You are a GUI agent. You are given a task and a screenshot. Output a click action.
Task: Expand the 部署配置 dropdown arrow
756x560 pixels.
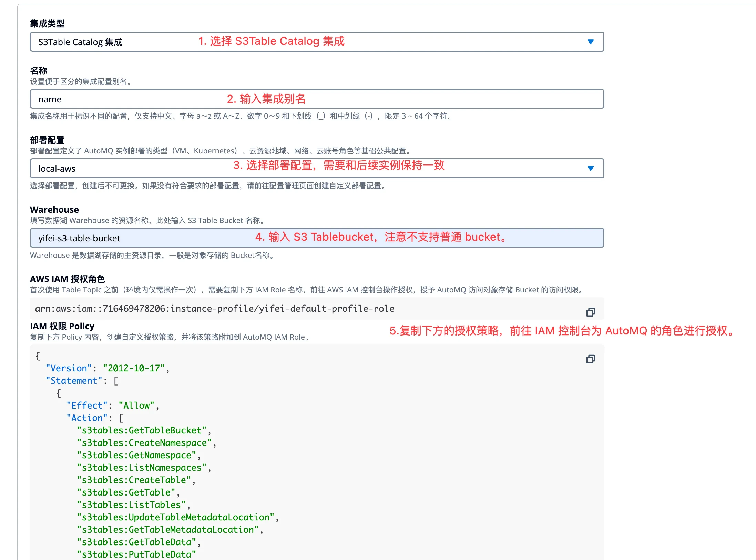591,169
